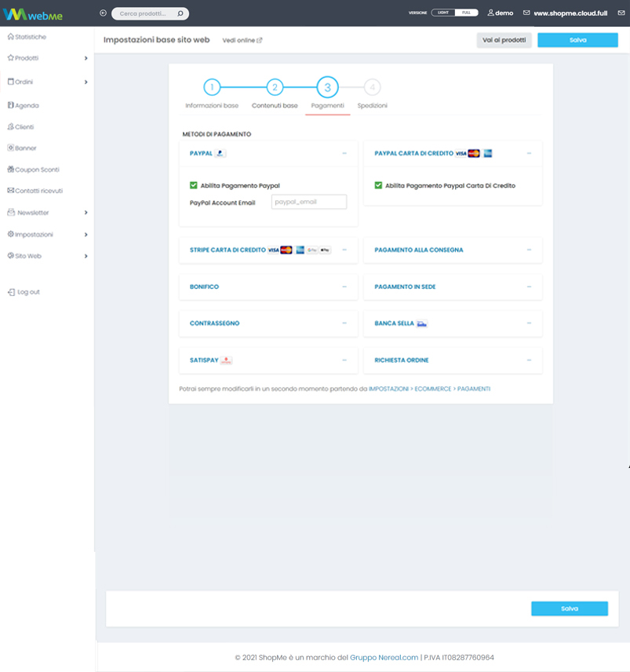
Task: Click the PayPal Account Email field
Action: point(308,202)
